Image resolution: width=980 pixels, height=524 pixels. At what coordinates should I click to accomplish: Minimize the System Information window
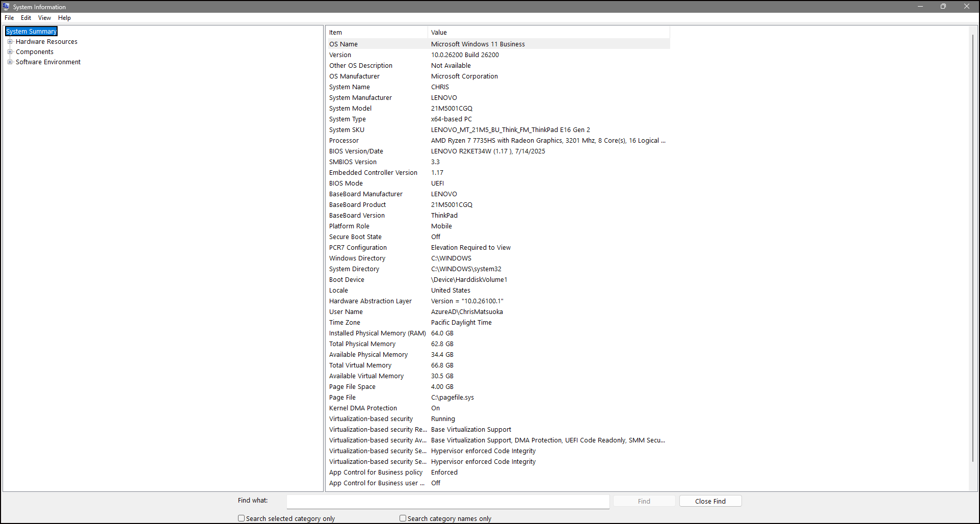click(920, 7)
